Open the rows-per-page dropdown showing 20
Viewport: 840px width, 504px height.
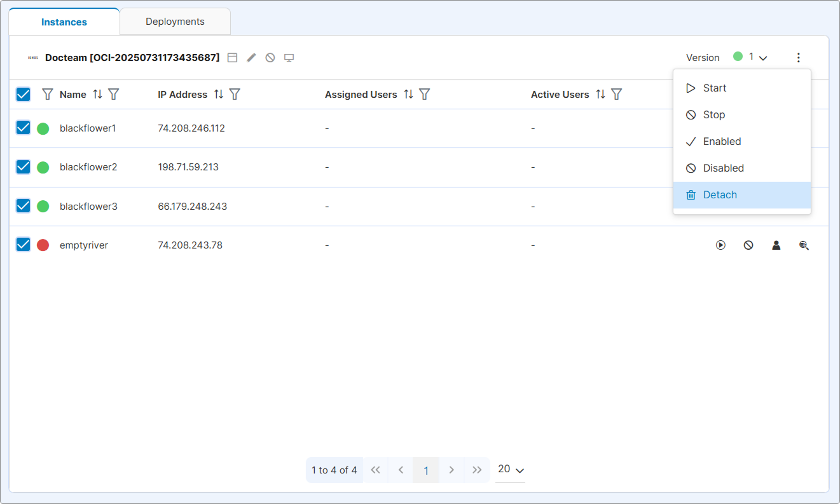coord(511,470)
